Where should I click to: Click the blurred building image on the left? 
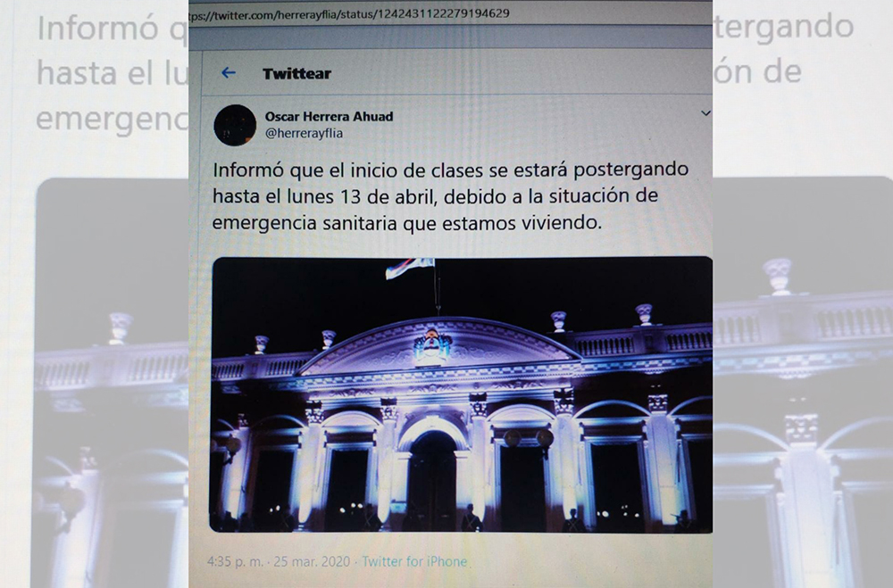(x=111, y=383)
